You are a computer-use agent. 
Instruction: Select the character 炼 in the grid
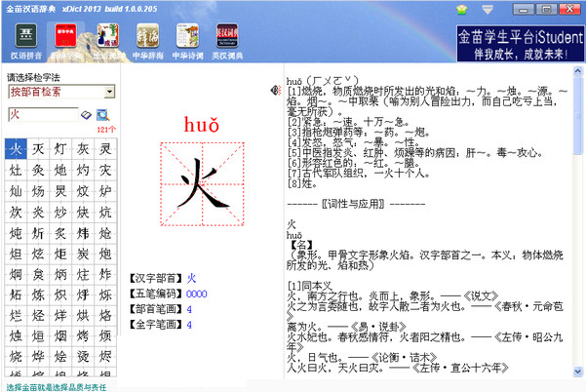tap(38, 294)
